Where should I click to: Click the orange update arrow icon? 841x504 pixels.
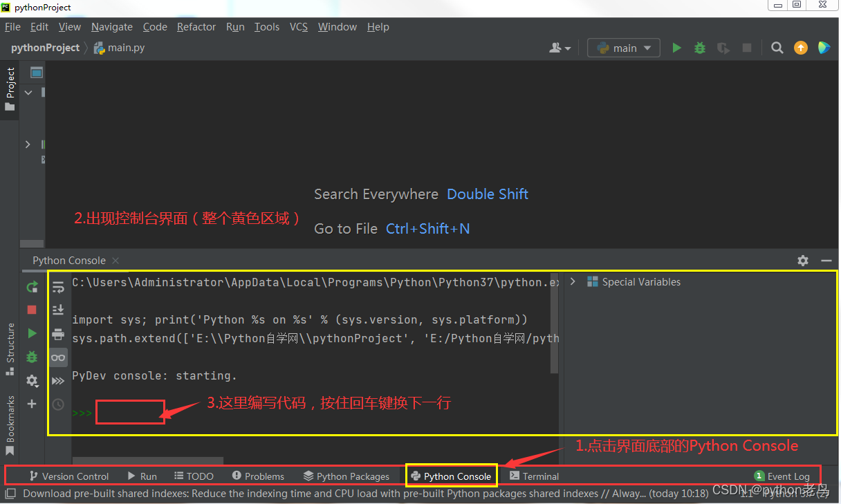click(801, 48)
